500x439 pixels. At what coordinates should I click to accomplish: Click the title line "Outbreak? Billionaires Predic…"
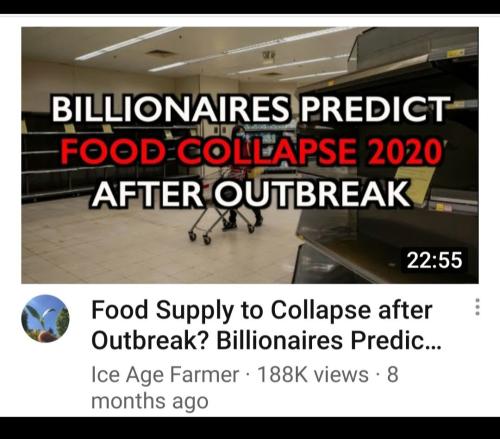[266, 341]
